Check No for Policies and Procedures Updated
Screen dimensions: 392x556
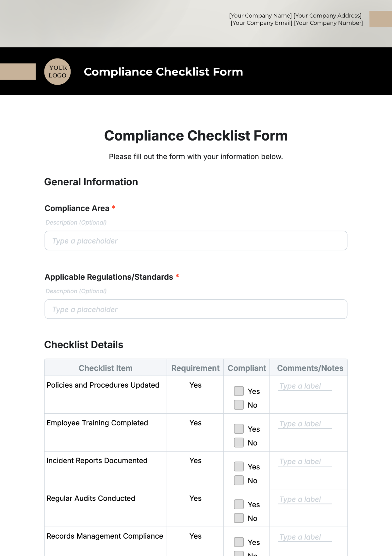click(x=238, y=405)
